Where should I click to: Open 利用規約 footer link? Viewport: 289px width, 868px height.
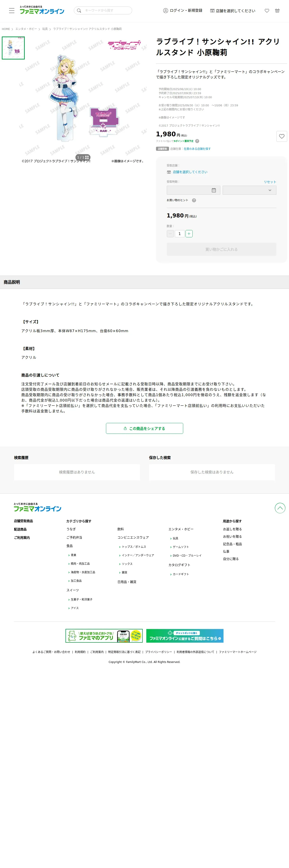80,652
